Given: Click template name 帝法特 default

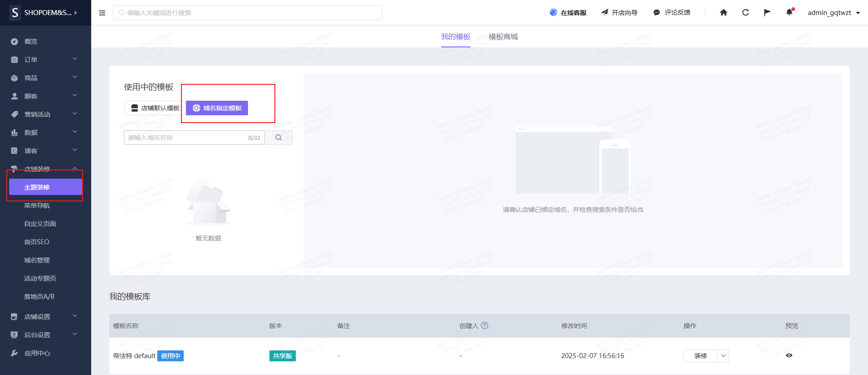Looking at the screenshot, I should pos(134,356).
